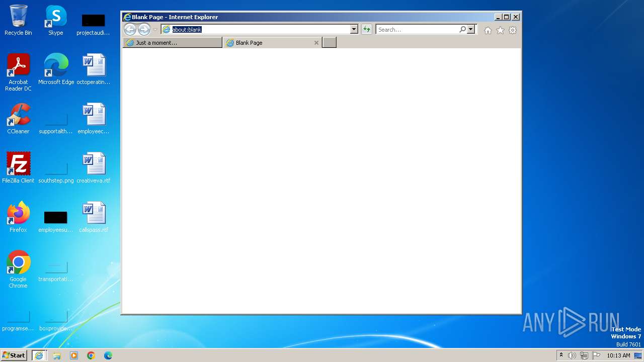The image size is (644, 362).
Task: Minimize the Internet Explorer window
Action: [x=498, y=17]
